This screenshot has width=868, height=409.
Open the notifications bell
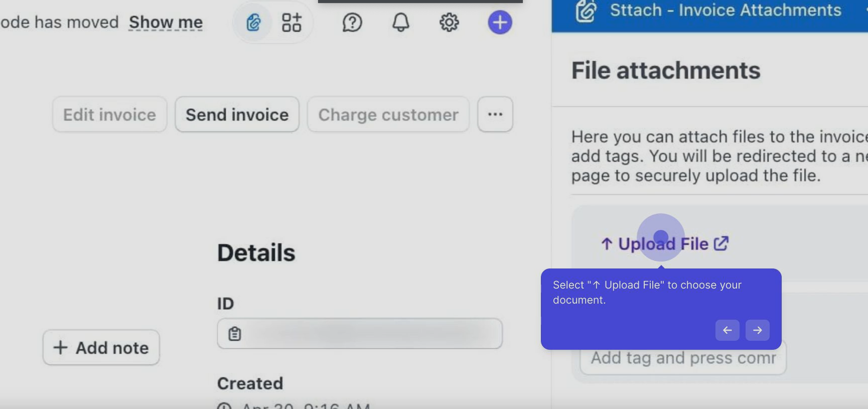pyautogui.click(x=400, y=23)
